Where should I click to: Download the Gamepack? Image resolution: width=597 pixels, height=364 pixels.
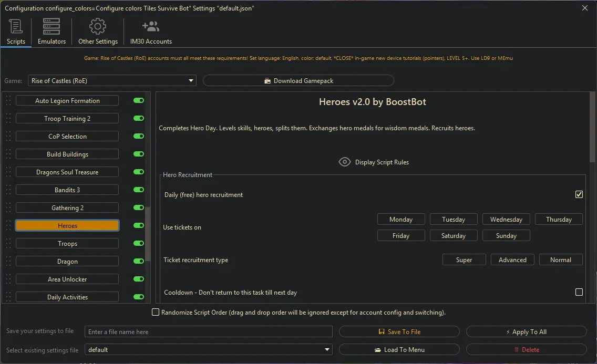298,81
